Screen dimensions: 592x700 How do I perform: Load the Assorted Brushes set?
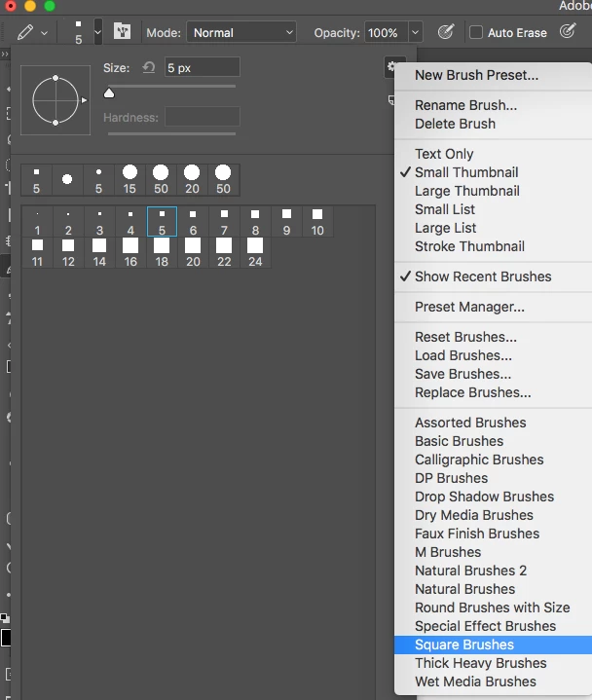493,423
